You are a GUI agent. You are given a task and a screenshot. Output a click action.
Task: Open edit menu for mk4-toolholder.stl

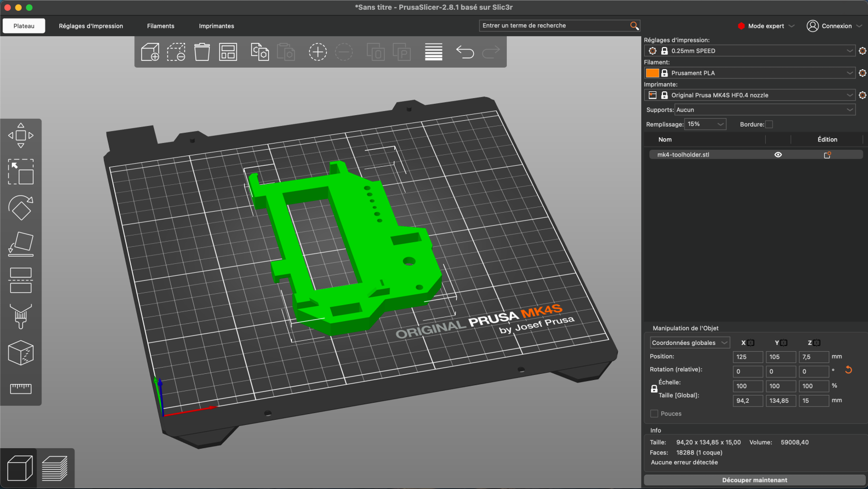827,154
